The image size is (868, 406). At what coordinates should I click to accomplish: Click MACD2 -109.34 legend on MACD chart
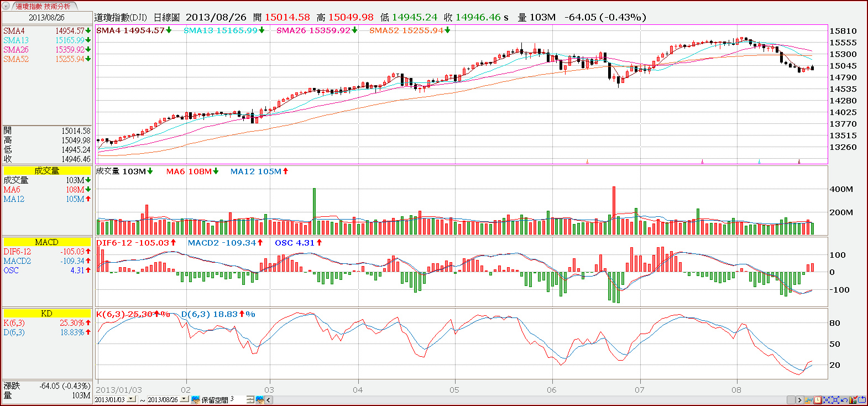click(225, 243)
